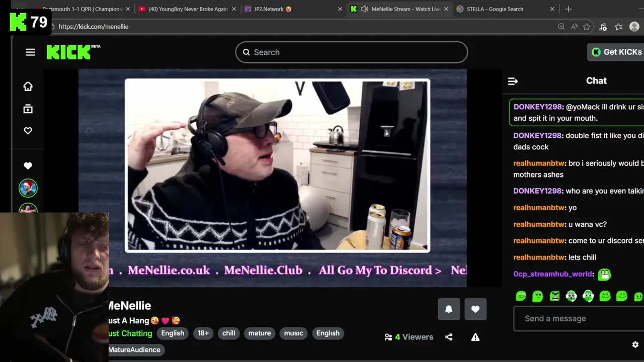Open Following heart outline icon in sidebar
This screenshot has width=644, height=362.
(x=28, y=131)
